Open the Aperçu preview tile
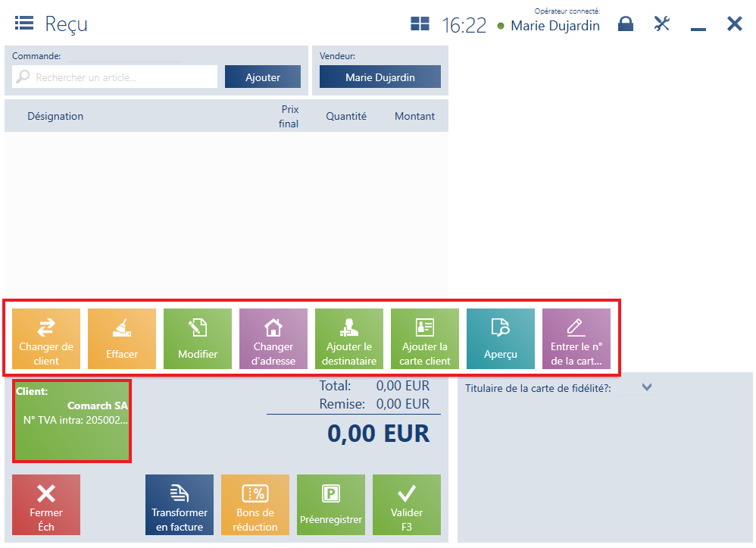The width and height of the screenshot is (756, 548). [501, 339]
